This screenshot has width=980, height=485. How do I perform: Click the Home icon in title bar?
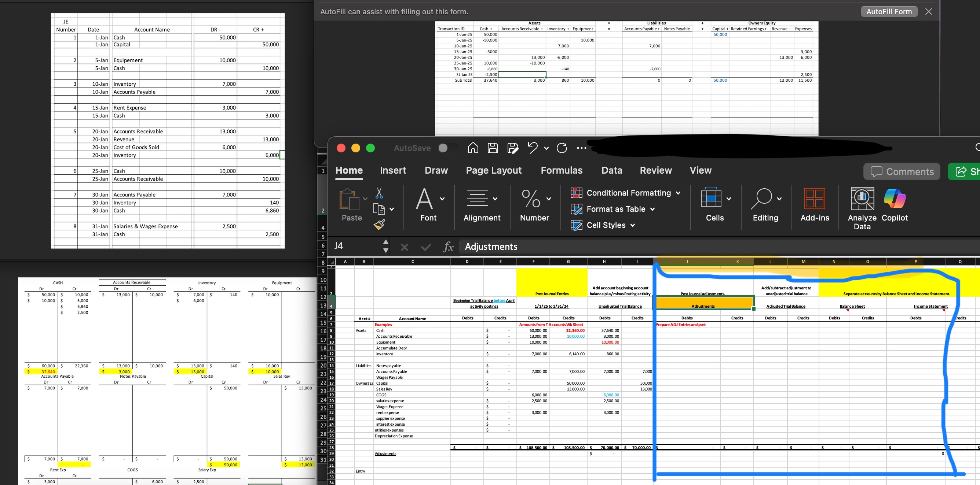[473, 148]
